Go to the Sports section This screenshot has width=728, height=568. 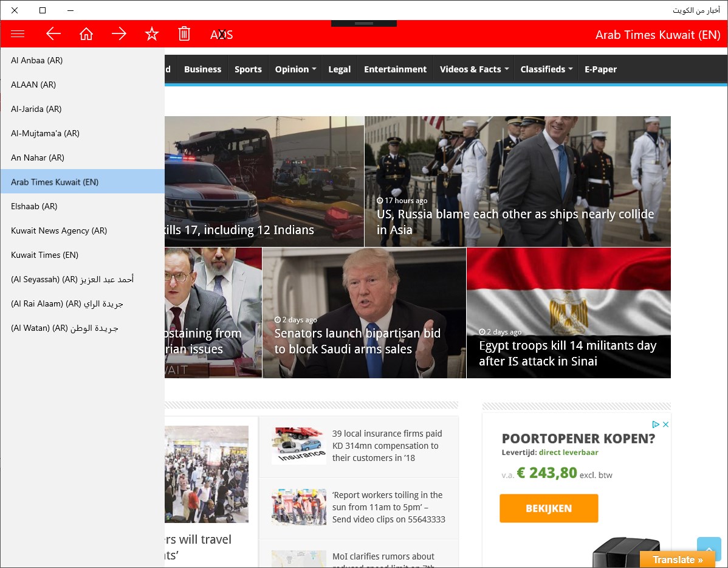(248, 69)
